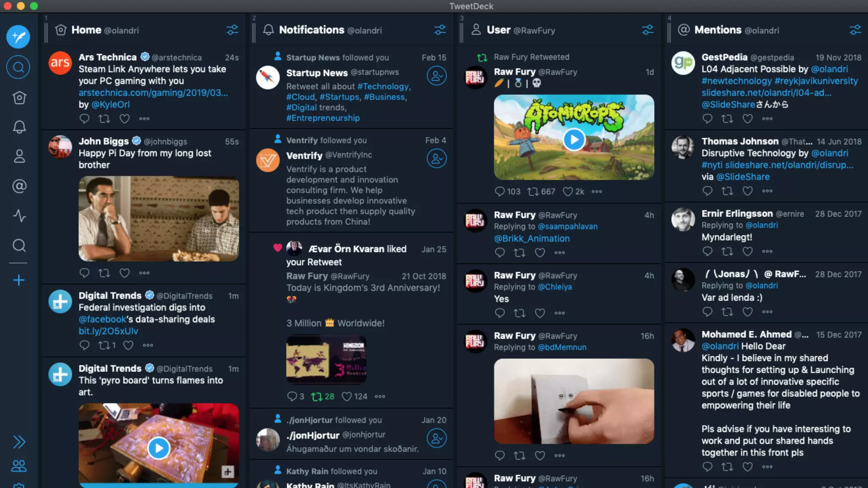Click the compose new Tweet button
Image resolution: width=868 pixels, height=488 pixels.
coord(18,37)
